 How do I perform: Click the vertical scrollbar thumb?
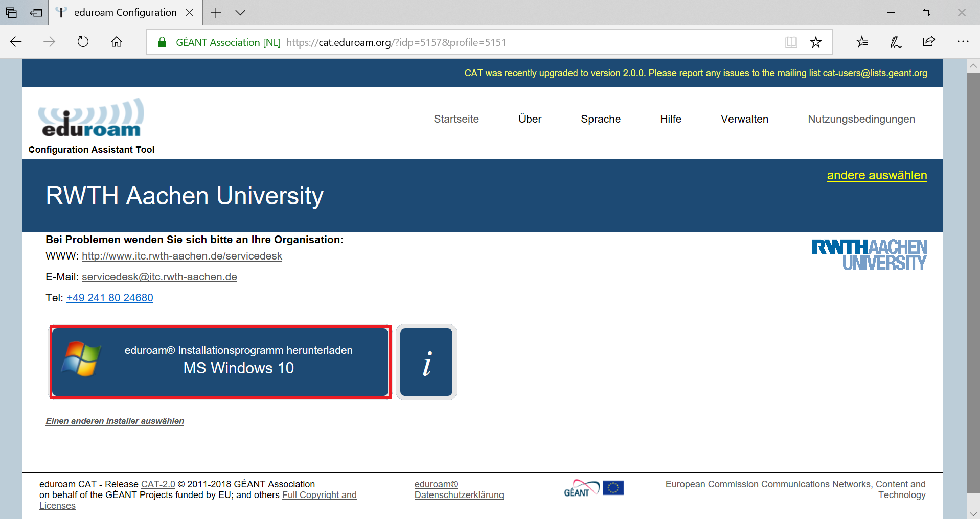[973, 282]
